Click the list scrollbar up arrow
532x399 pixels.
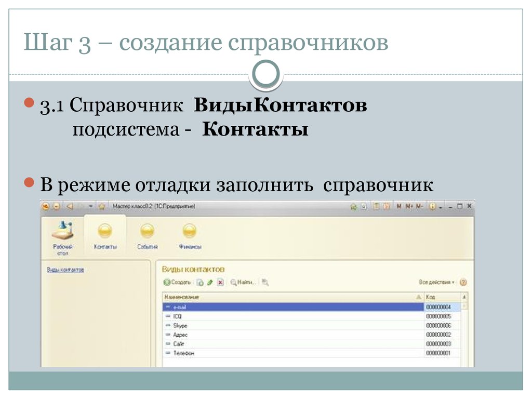[464, 297]
